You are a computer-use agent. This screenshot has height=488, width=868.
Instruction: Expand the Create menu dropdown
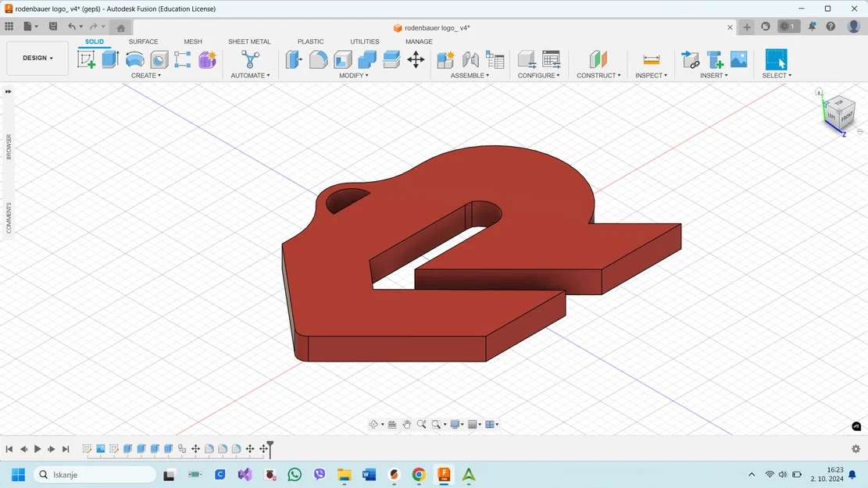coord(146,75)
